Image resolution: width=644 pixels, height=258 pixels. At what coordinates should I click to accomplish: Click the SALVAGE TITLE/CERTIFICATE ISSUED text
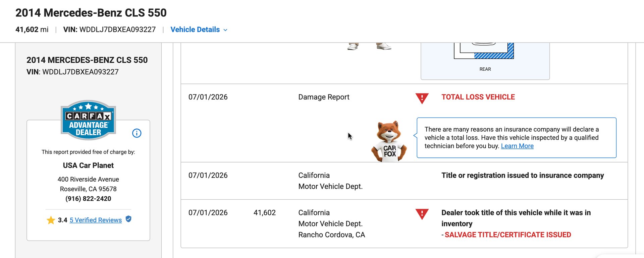[508, 235]
